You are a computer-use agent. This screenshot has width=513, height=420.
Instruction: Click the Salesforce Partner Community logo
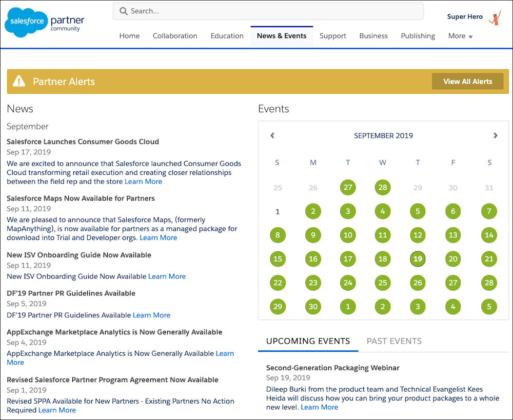coord(45,22)
